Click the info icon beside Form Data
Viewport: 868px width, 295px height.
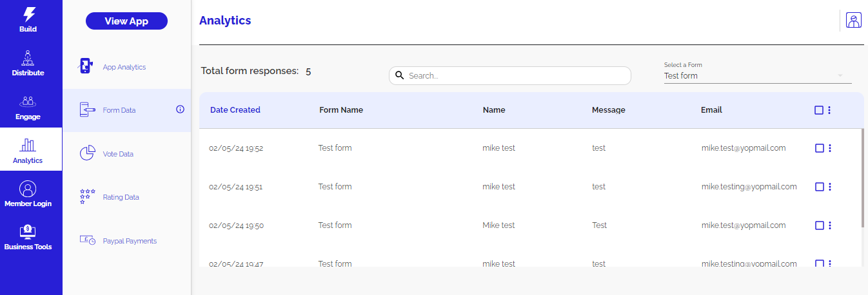pyautogui.click(x=180, y=109)
